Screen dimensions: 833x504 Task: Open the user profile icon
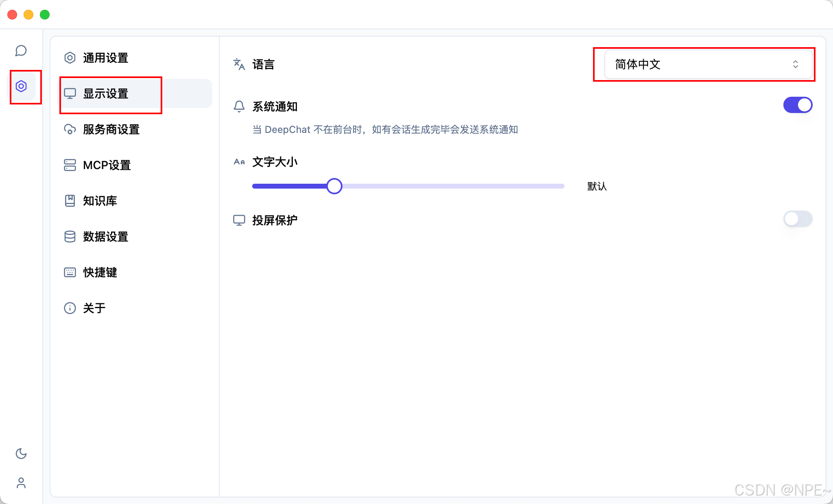(21, 483)
